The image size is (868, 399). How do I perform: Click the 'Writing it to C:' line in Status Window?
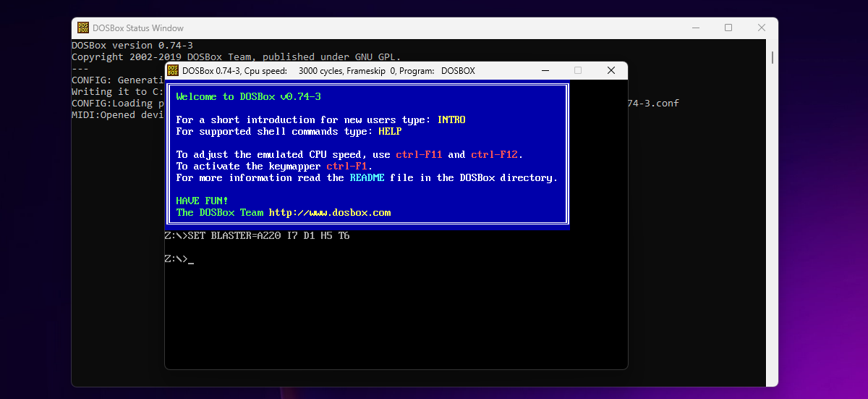(118, 91)
